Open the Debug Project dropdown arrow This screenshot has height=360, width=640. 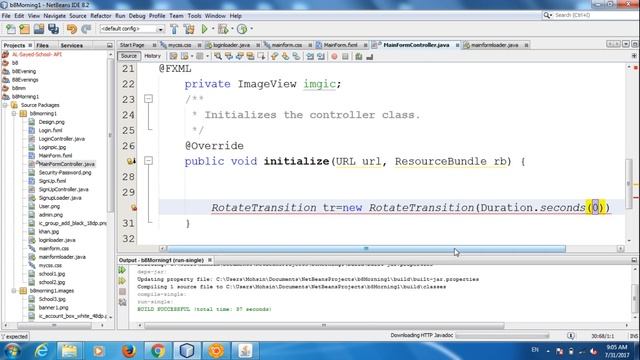click(232, 29)
